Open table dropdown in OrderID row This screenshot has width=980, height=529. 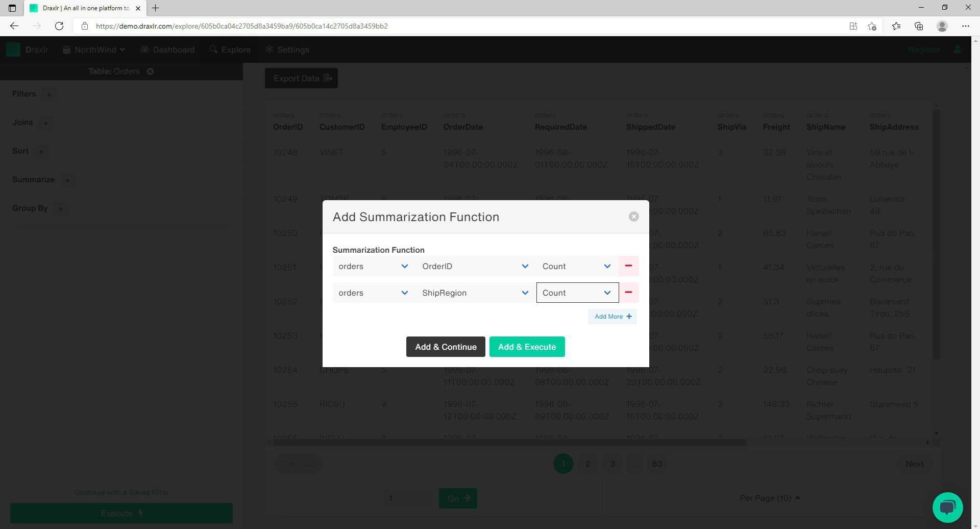(373, 266)
